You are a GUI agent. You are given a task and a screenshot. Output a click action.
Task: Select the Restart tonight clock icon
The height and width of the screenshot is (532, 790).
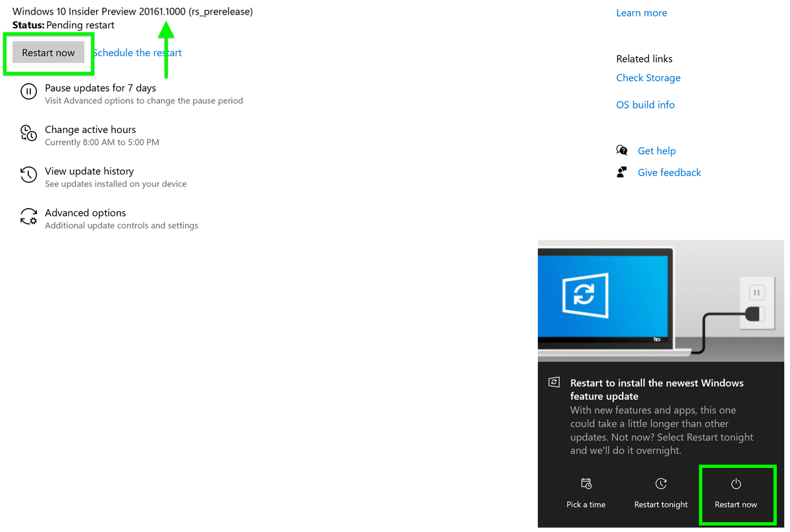point(660,483)
